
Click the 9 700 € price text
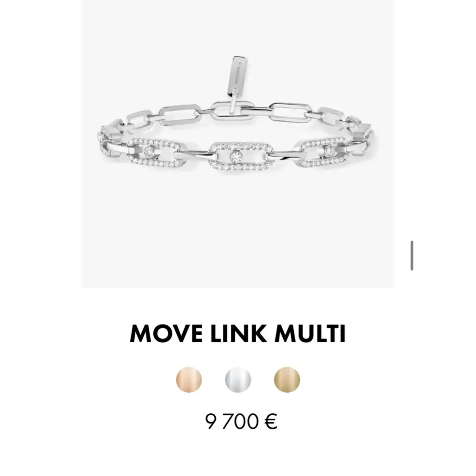click(241, 421)
